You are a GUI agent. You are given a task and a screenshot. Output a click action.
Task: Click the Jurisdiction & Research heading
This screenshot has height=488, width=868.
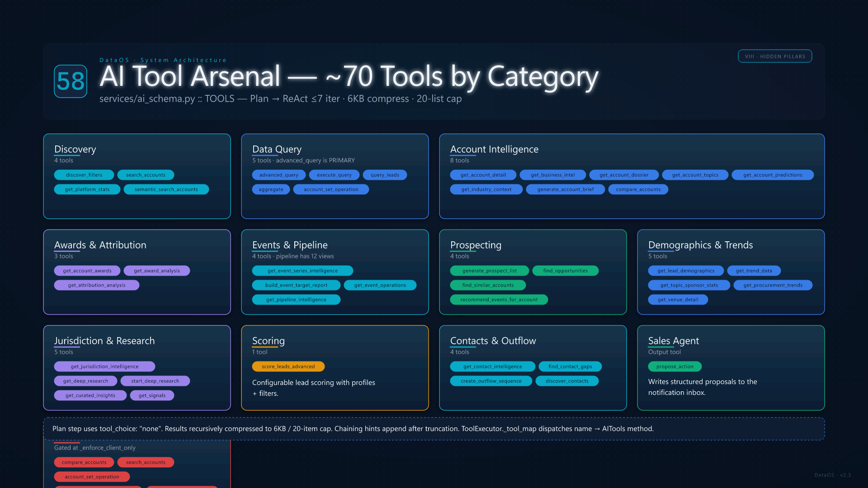104,341
